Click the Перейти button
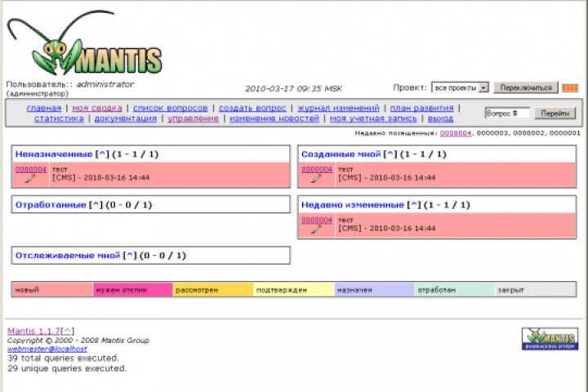Screen dimensions: 588x392 (x=555, y=114)
